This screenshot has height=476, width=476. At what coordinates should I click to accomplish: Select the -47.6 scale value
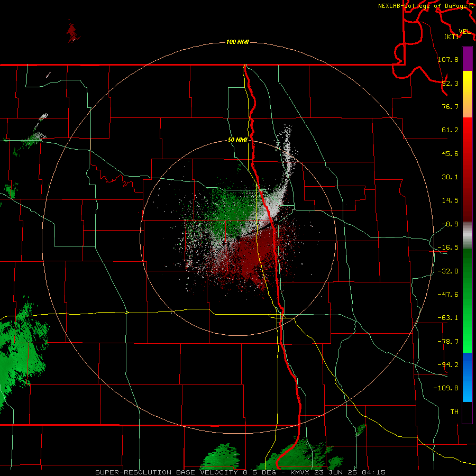(448, 295)
